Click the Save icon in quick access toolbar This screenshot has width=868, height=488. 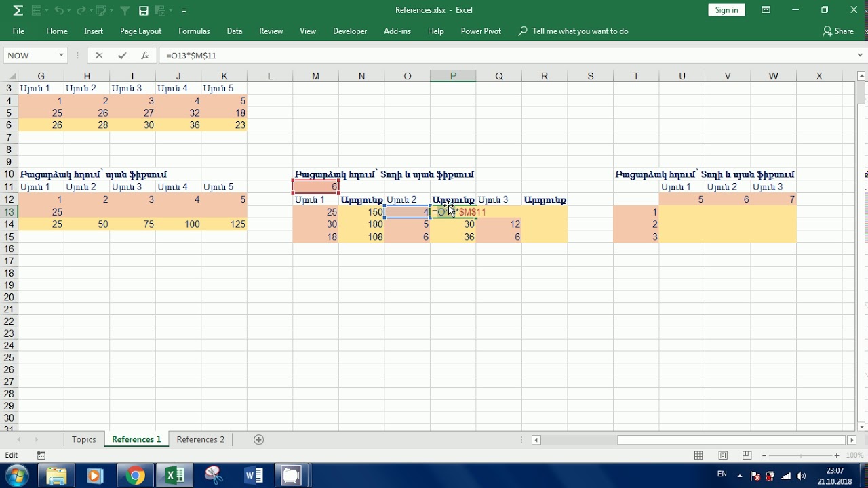pos(144,10)
